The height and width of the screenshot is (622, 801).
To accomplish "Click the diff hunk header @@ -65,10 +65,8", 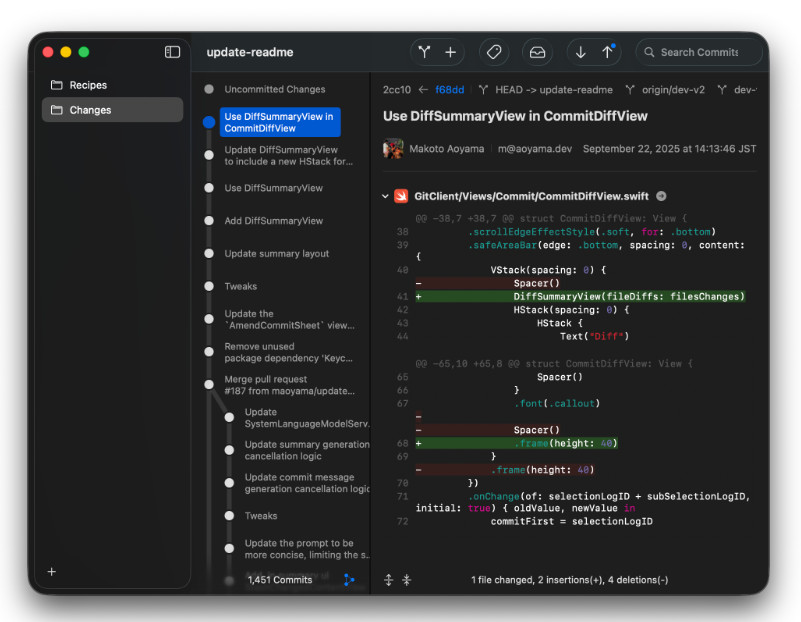I will (554, 364).
